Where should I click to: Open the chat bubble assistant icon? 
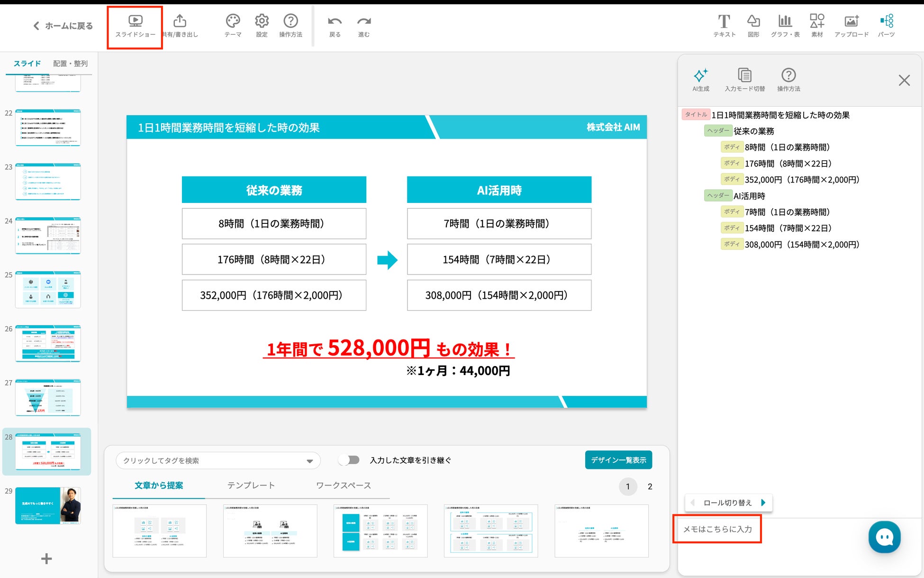[884, 537]
